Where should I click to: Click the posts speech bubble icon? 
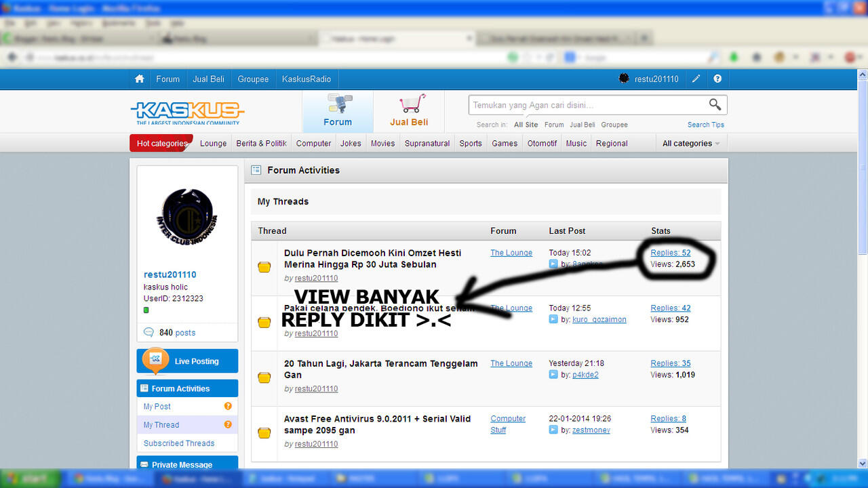(149, 332)
